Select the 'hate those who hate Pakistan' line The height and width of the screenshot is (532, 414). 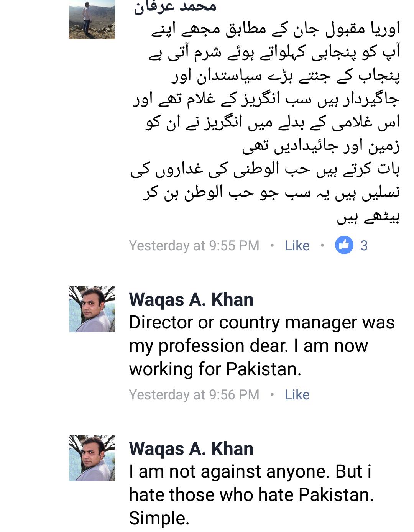click(x=251, y=495)
